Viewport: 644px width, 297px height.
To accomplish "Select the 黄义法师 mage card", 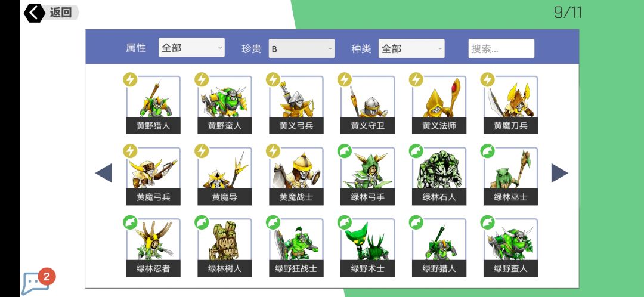I will (x=439, y=105).
